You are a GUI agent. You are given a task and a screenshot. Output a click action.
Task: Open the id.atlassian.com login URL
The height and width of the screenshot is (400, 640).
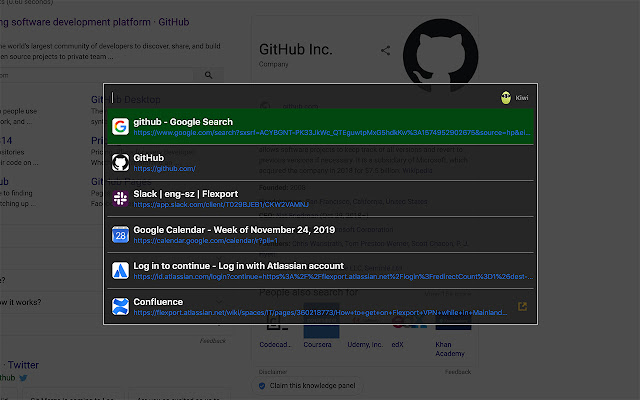[x=333, y=276]
